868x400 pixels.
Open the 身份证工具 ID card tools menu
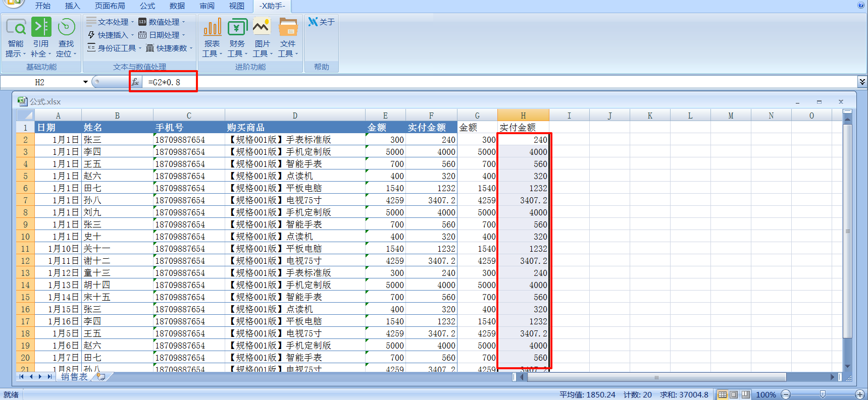click(x=114, y=48)
